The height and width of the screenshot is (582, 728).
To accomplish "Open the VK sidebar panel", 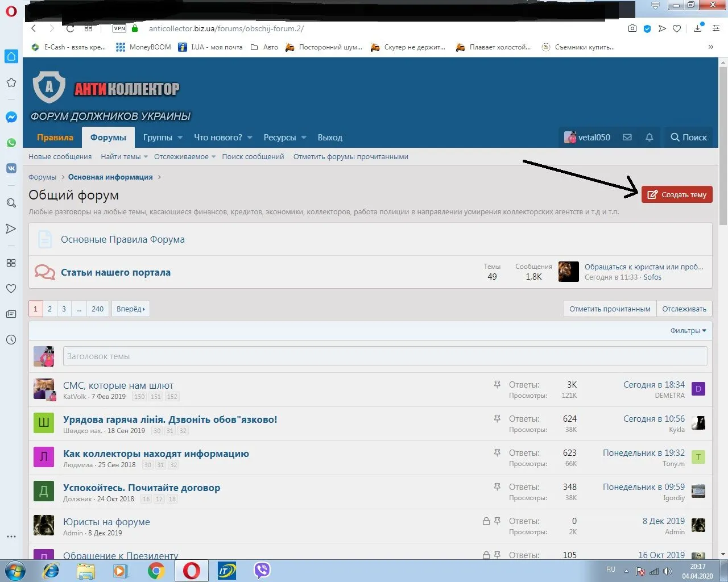I will click(x=11, y=168).
